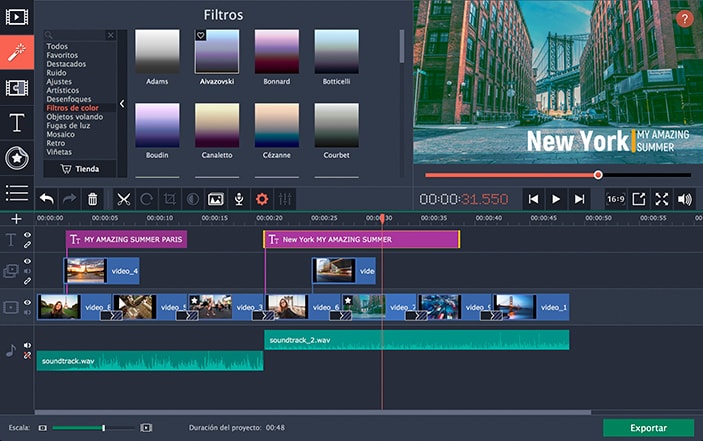703x441 pixels.
Task: Open the clip image properties icon
Action: point(216,199)
